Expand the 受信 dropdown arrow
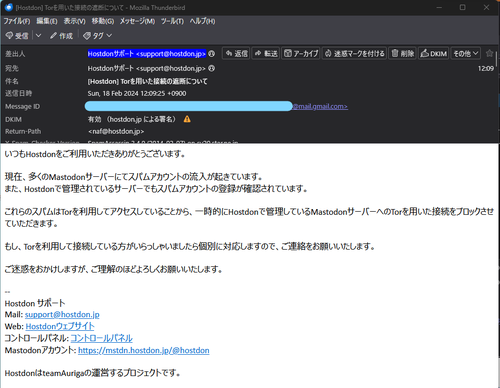 click(x=38, y=35)
